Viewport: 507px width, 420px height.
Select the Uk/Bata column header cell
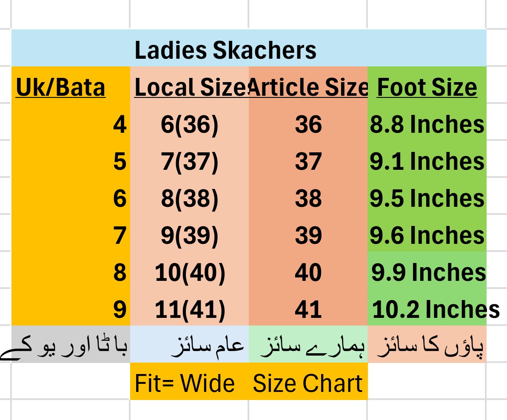[x=61, y=88]
